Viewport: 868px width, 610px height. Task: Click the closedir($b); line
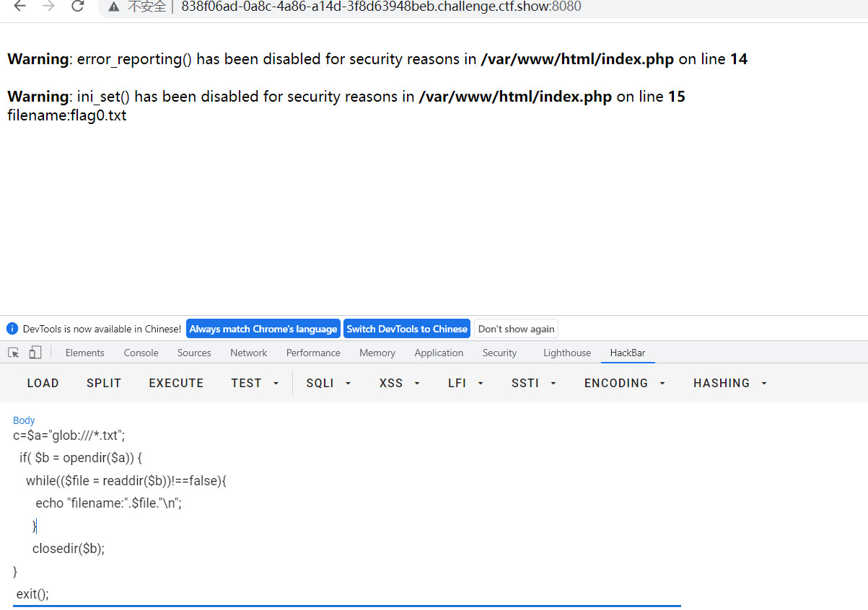click(69, 549)
